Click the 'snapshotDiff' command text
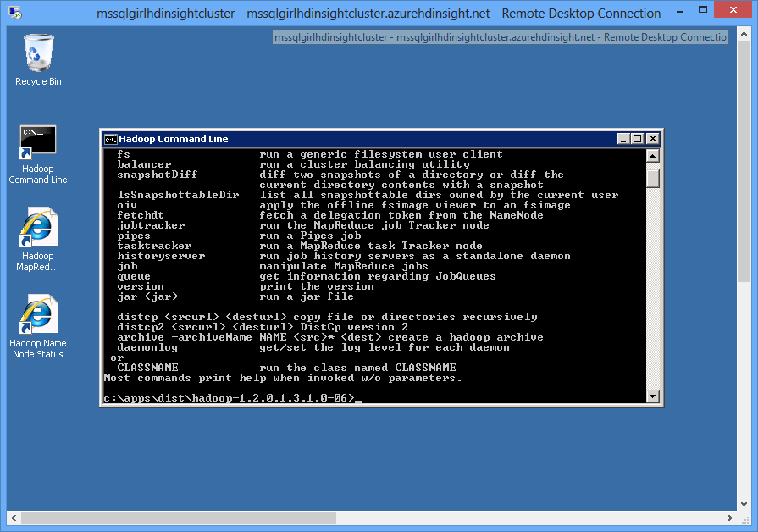 coord(158,175)
